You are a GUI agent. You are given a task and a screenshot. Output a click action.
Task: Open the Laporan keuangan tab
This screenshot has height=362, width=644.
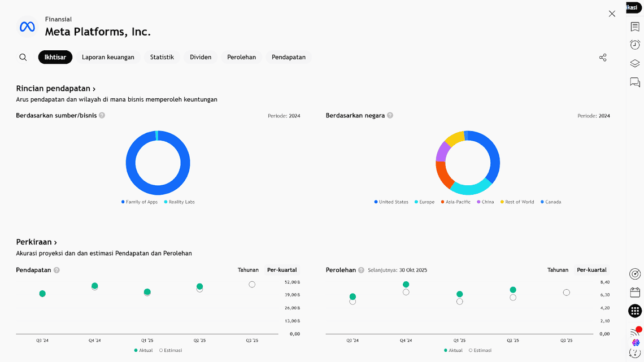108,57
